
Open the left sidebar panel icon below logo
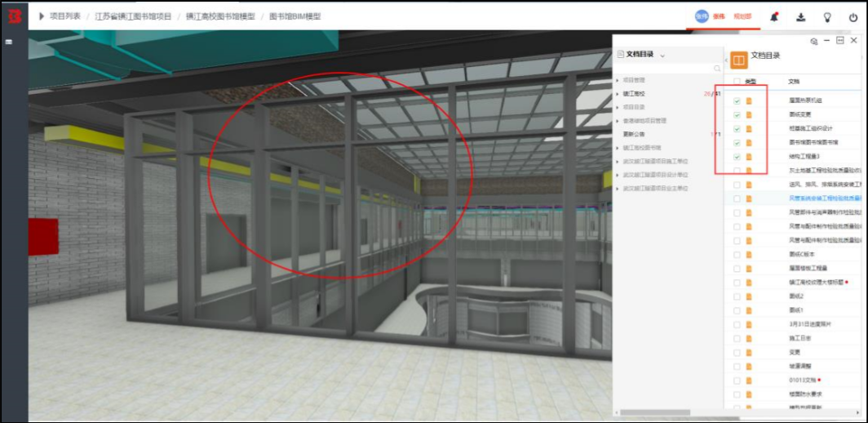point(10,42)
